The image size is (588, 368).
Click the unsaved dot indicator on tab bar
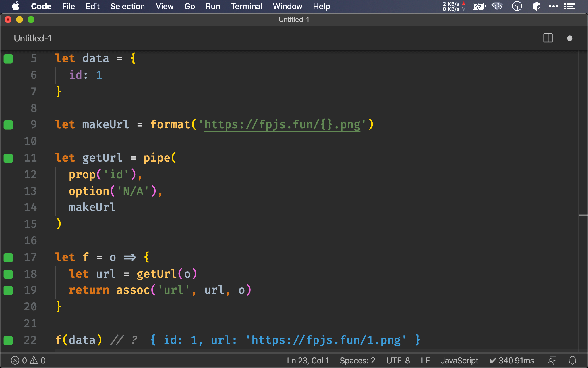pyautogui.click(x=570, y=38)
